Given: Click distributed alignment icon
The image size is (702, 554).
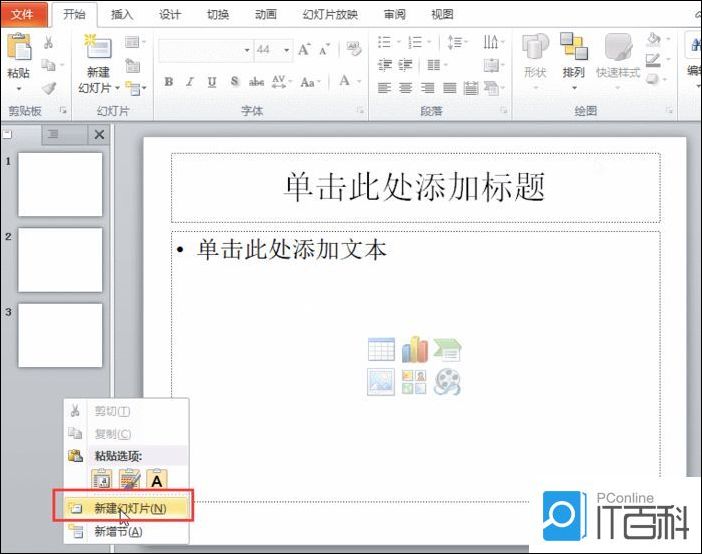Looking at the screenshot, I should tap(471, 88).
